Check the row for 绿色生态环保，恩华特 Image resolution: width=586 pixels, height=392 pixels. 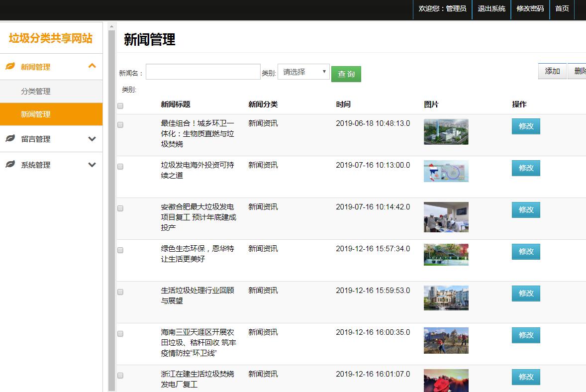(x=120, y=250)
